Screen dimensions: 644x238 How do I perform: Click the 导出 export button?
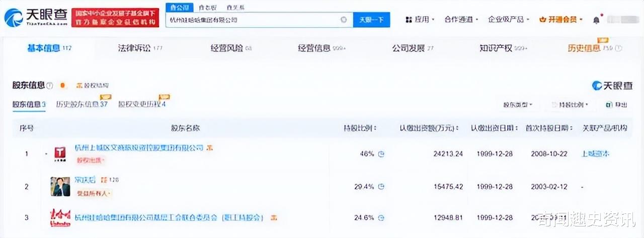pyautogui.click(x=616, y=105)
